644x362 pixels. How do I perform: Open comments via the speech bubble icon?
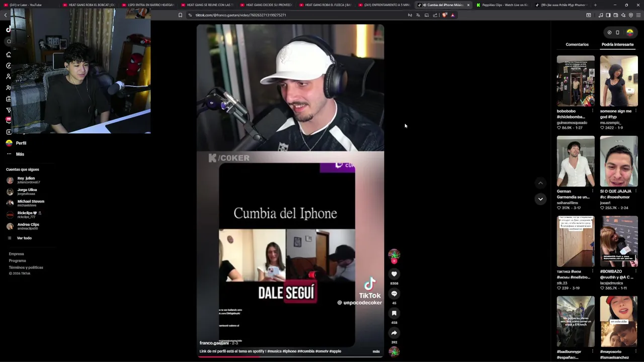pos(394,294)
